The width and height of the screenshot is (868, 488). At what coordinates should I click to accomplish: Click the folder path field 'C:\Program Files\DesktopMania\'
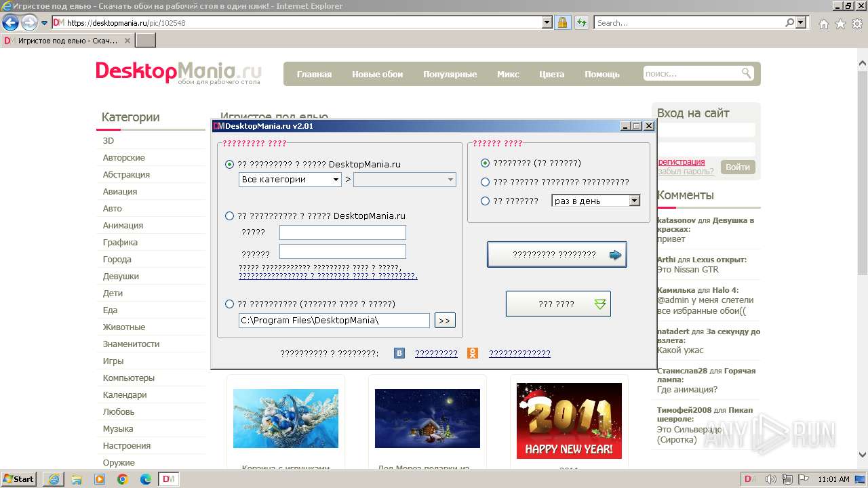pyautogui.click(x=334, y=321)
